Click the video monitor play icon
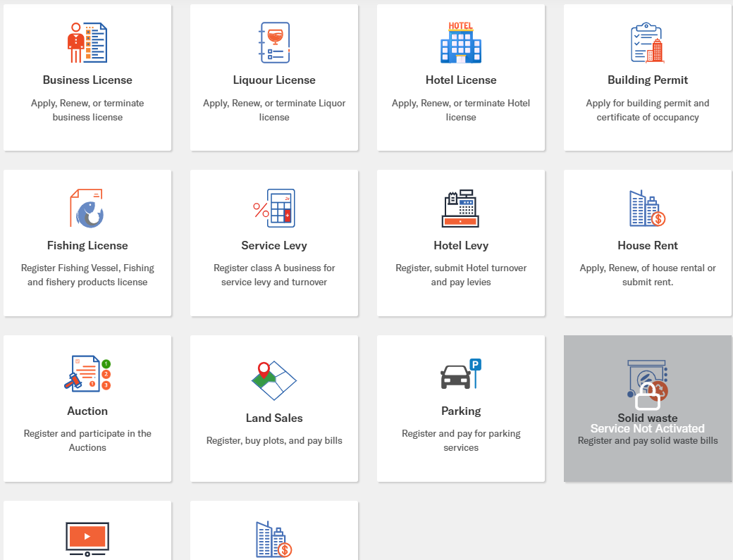 (87, 539)
